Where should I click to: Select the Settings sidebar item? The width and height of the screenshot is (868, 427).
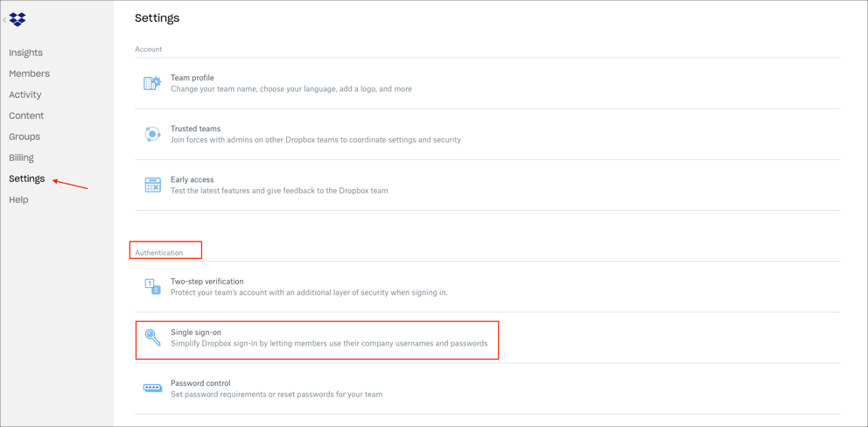click(26, 178)
